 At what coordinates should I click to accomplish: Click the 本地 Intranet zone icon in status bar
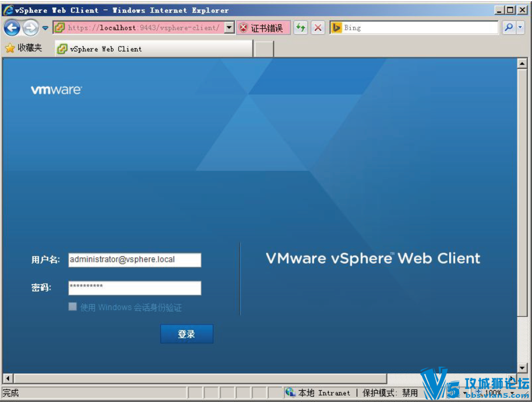click(291, 393)
